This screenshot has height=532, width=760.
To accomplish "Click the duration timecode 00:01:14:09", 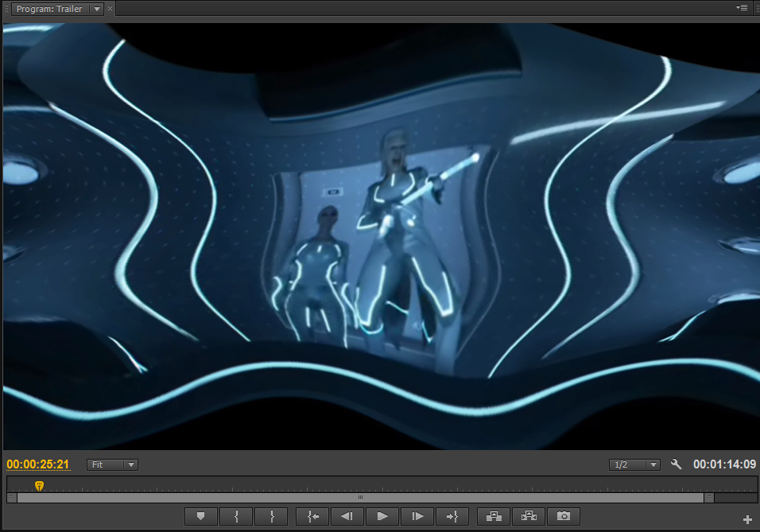I will pos(724,464).
